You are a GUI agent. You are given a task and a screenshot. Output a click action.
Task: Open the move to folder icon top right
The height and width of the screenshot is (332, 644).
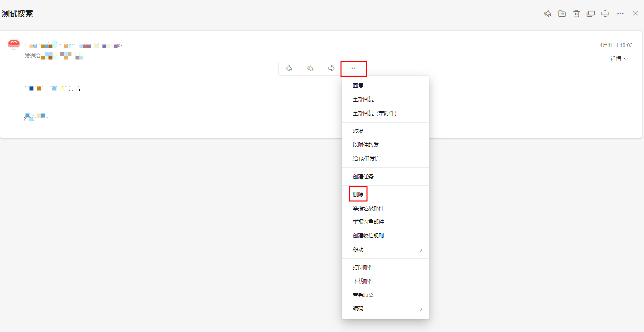click(562, 13)
